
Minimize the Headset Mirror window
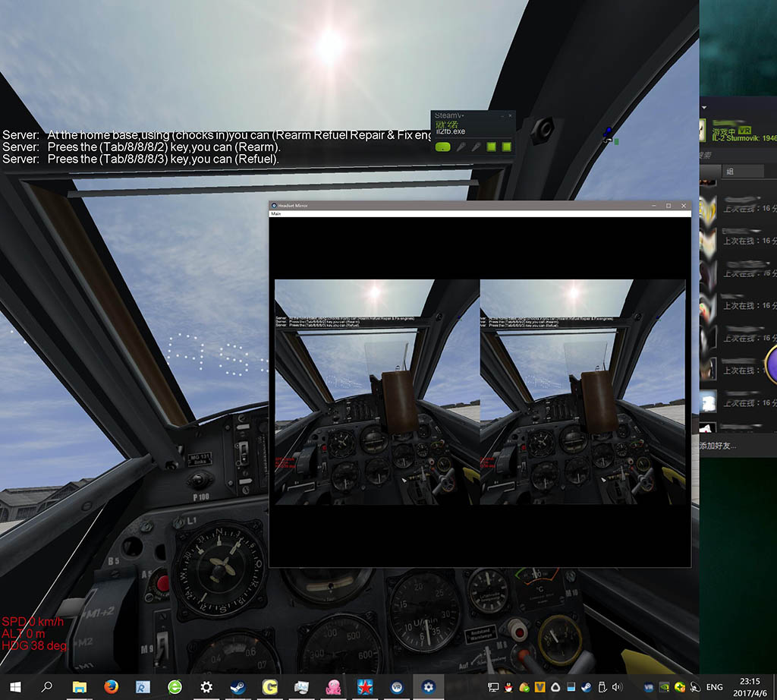point(654,205)
